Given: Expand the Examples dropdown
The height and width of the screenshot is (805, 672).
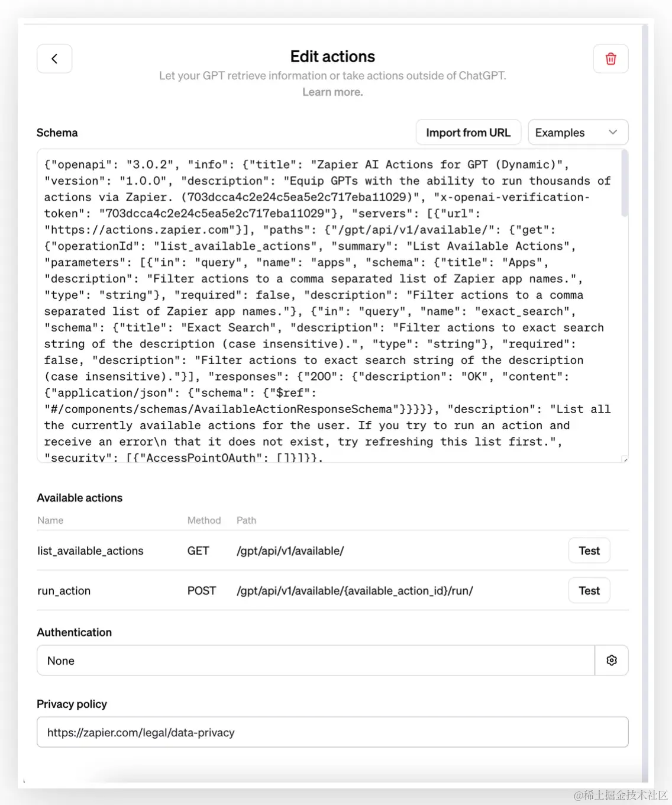Looking at the screenshot, I should (x=578, y=133).
